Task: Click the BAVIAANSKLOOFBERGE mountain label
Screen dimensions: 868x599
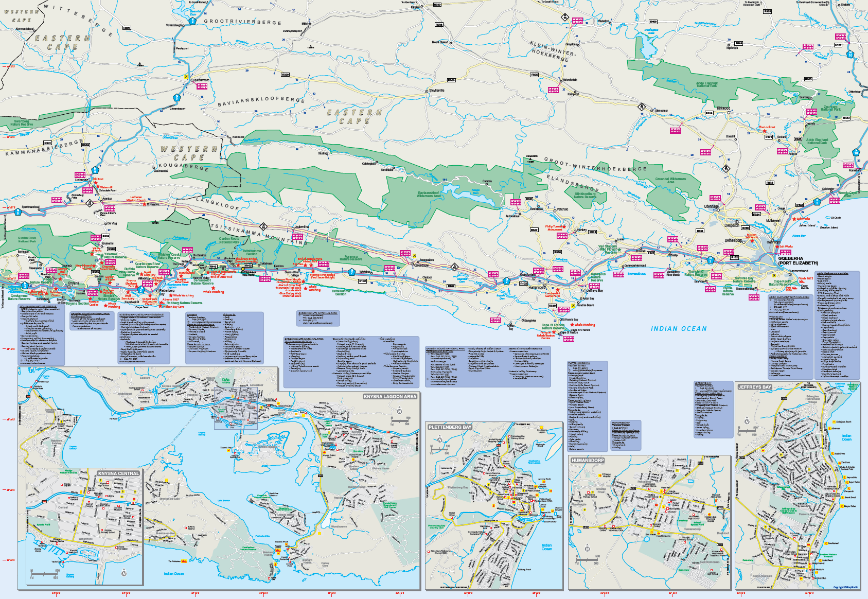Action: click(261, 101)
